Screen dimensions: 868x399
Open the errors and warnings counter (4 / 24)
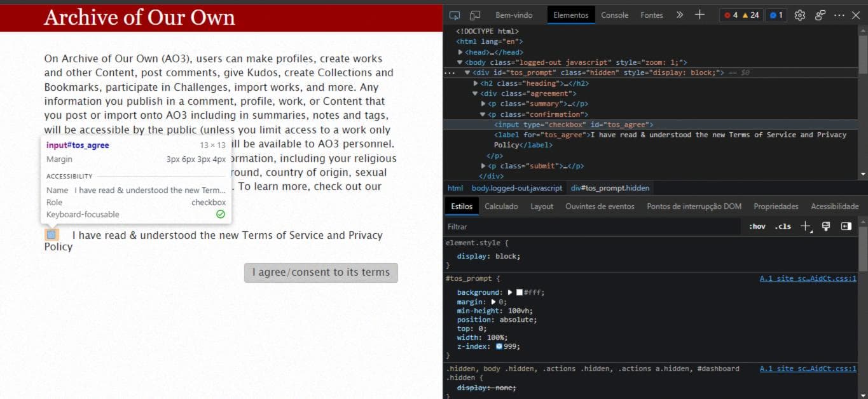741,15
